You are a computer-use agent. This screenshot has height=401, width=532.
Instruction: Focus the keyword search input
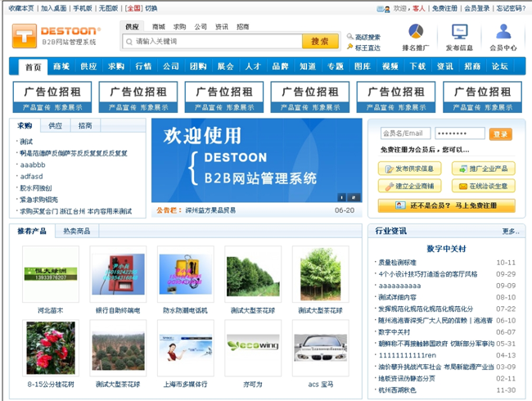click(213, 42)
